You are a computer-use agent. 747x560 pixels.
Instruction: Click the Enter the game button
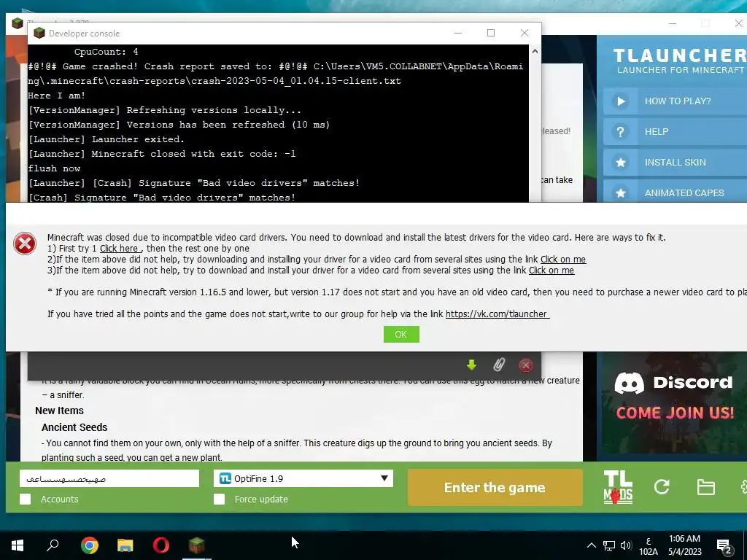pyautogui.click(x=495, y=487)
